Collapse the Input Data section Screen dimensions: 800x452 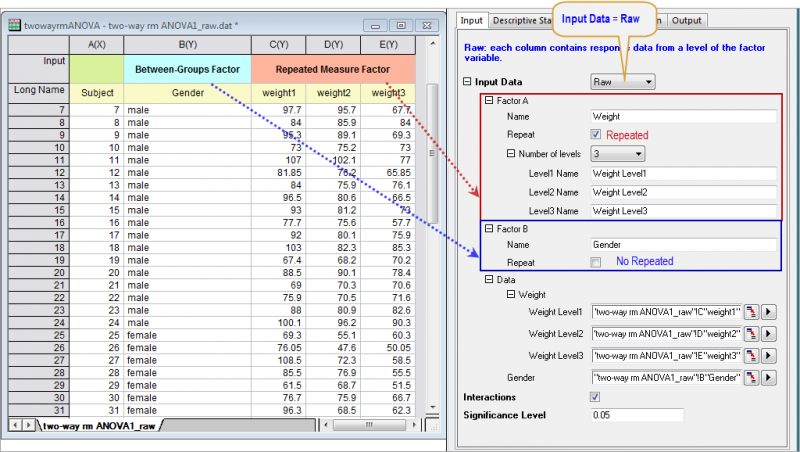pos(467,82)
